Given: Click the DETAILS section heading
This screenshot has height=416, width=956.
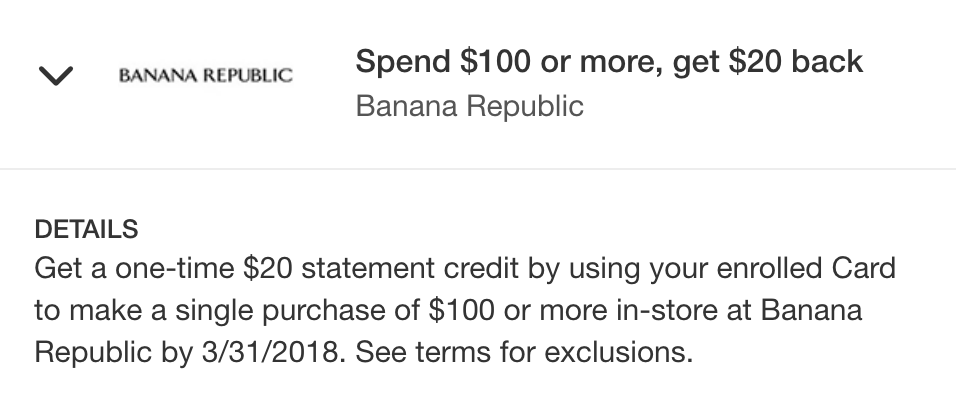Looking at the screenshot, I should coord(86,229).
